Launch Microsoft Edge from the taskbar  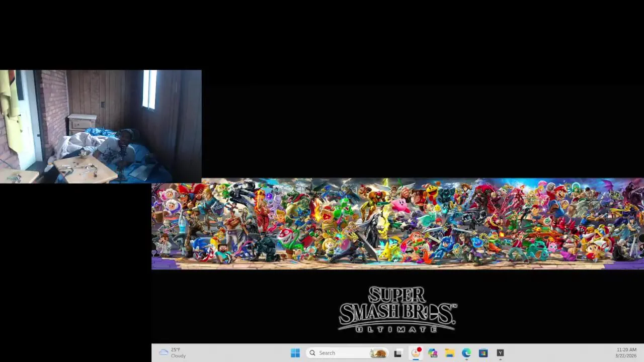466,353
